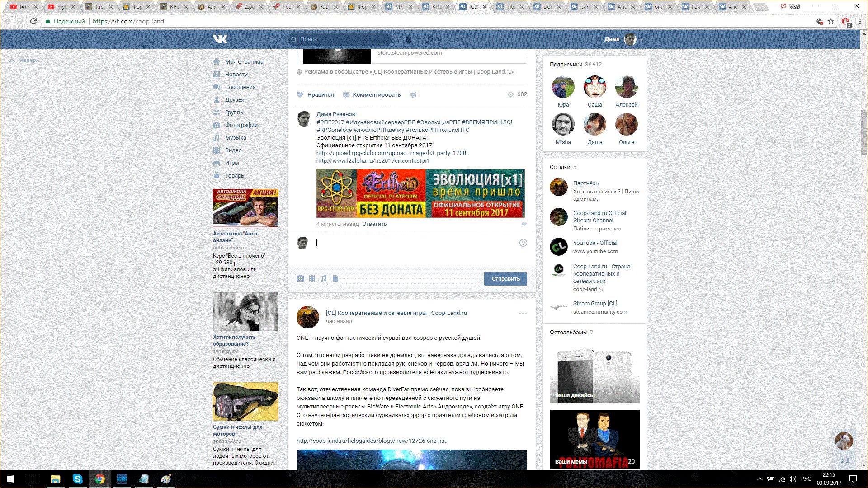Click Ответить on the comment

tap(374, 224)
